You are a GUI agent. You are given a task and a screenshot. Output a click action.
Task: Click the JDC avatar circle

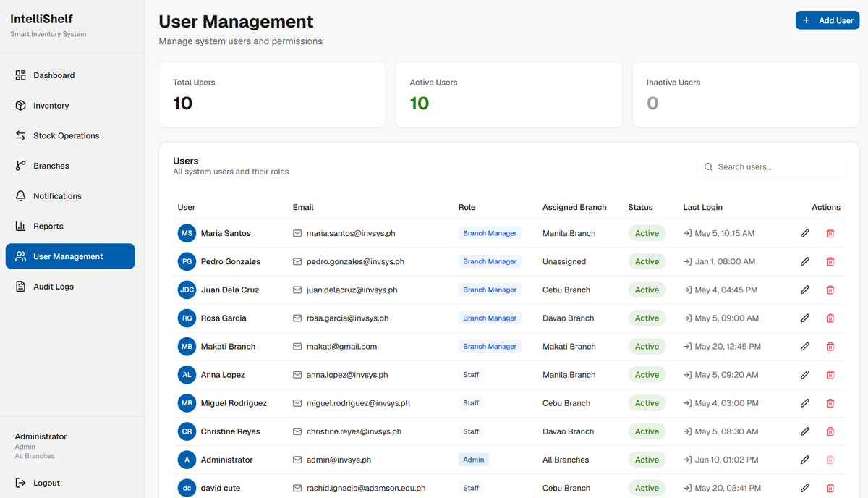[x=187, y=290]
